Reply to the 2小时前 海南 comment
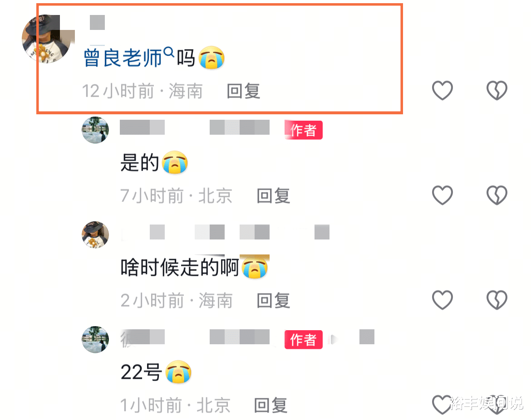Image resolution: width=531 pixels, height=420 pixels. click(x=273, y=301)
